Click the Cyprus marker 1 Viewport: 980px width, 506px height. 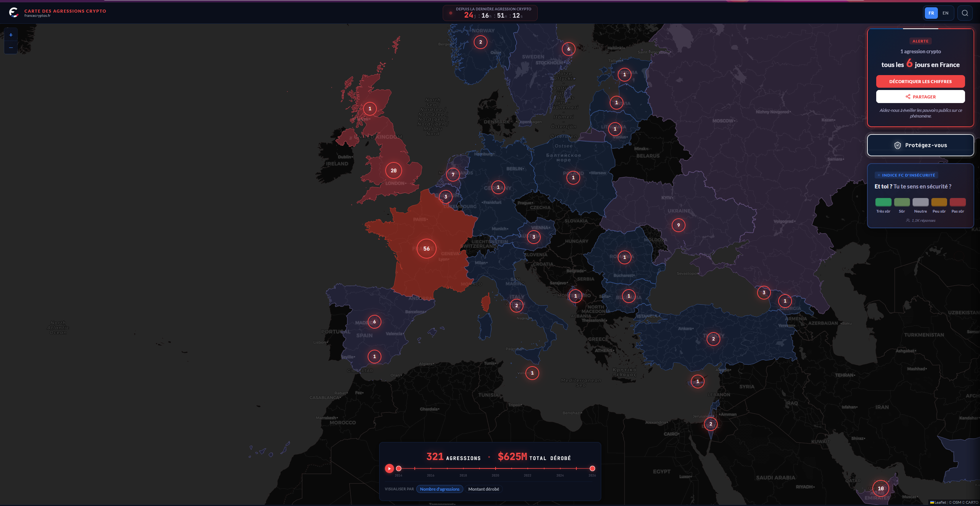[x=697, y=382]
